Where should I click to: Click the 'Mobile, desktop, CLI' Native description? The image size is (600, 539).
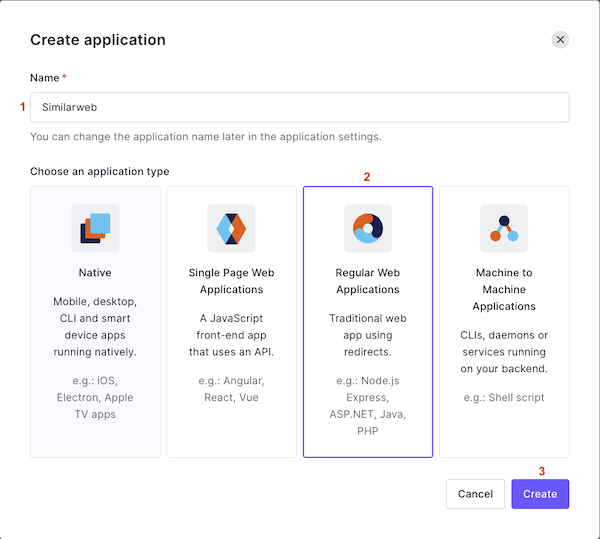point(95,325)
